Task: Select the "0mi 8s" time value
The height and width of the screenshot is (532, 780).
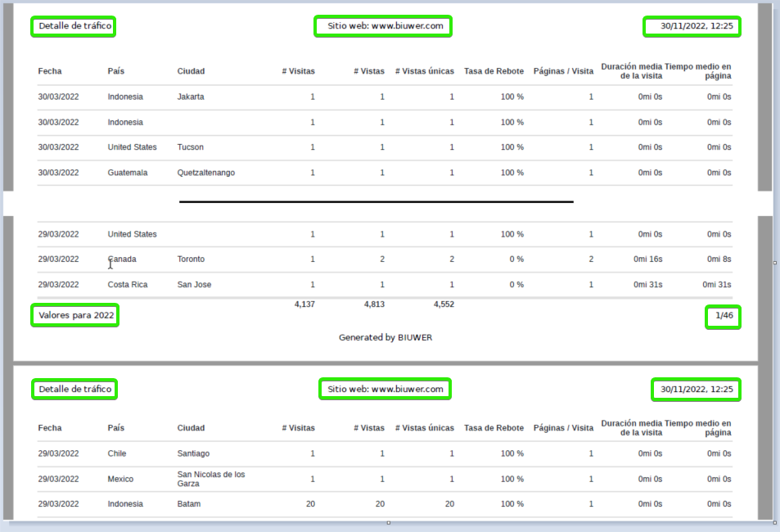Action: tap(719, 259)
